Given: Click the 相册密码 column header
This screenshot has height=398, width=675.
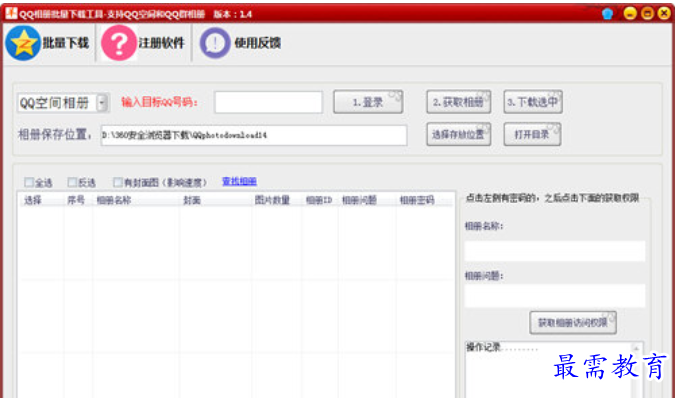Looking at the screenshot, I should 417,200.
